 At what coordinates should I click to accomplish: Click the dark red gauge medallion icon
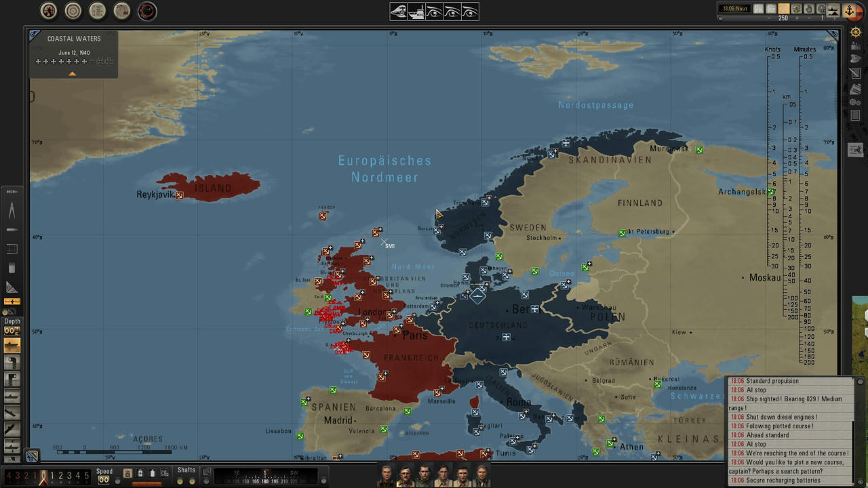pos(147,11)
